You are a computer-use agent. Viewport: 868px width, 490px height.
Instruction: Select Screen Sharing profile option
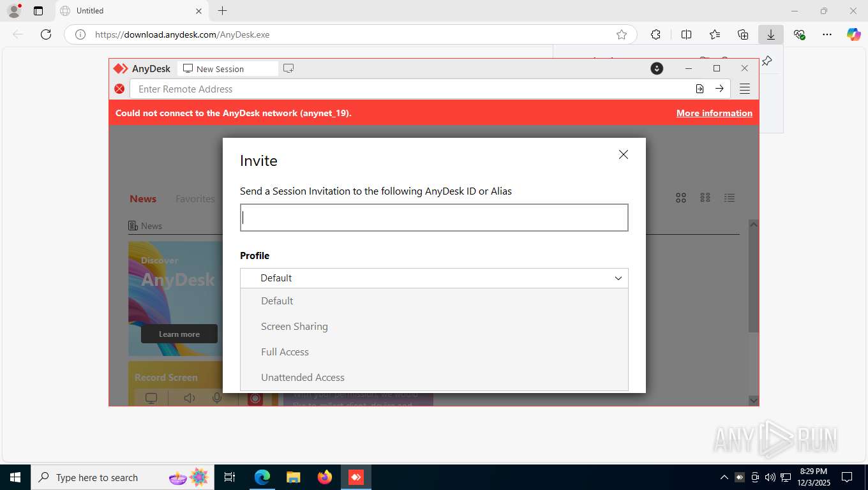coord(434,327)
